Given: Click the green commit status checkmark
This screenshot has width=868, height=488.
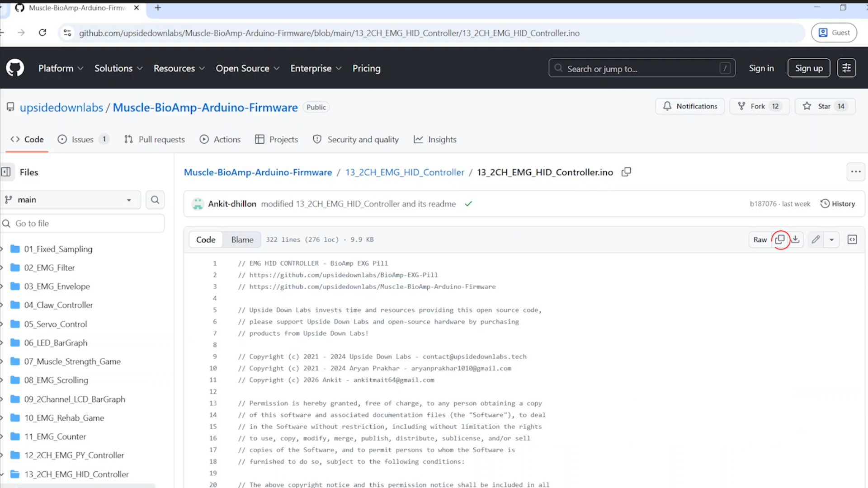Looking at the screenshot, I should tap(468, 204).
